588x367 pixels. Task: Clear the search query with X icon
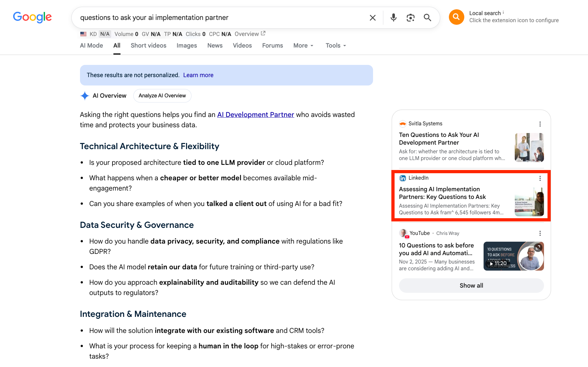pyautogui.click(x=373, y=18)
